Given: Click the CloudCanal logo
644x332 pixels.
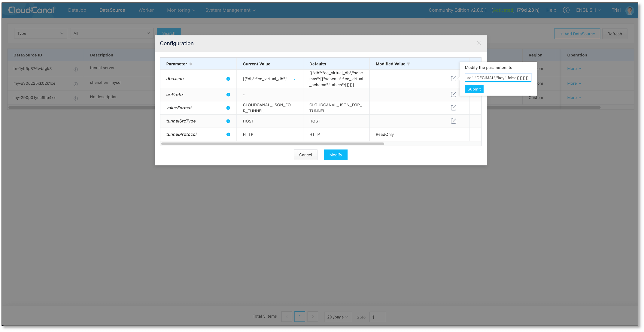Looking at the screenshot, I should (32, 10).
